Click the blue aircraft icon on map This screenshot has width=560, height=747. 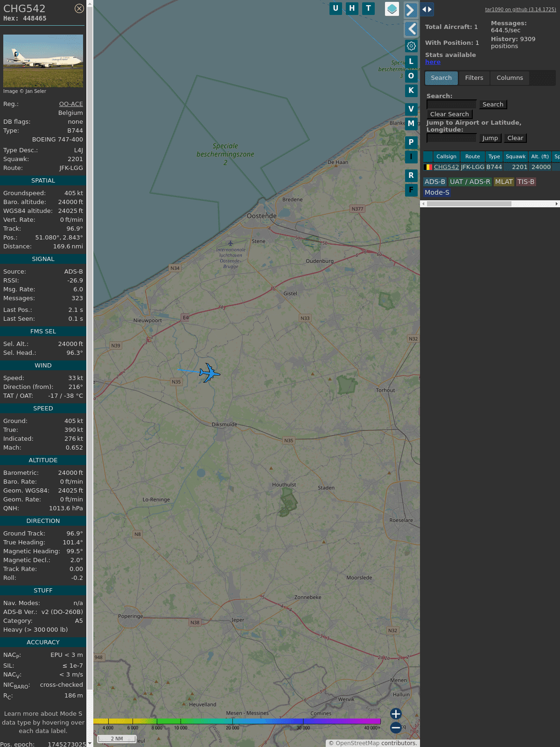209,373
